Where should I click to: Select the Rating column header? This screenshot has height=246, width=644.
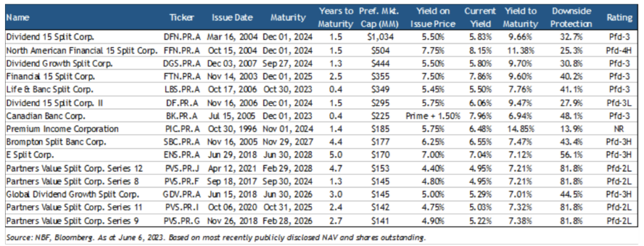pyautogui.click(x=619, y=18)
